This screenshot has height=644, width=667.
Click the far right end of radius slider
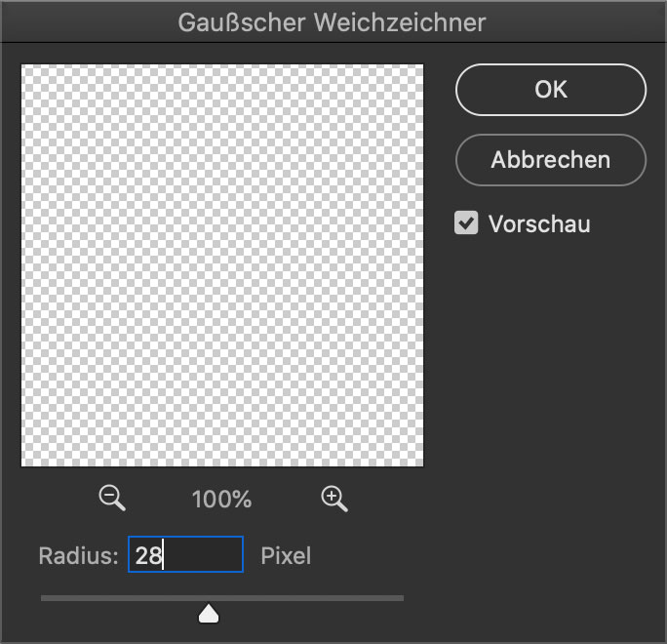402,598
